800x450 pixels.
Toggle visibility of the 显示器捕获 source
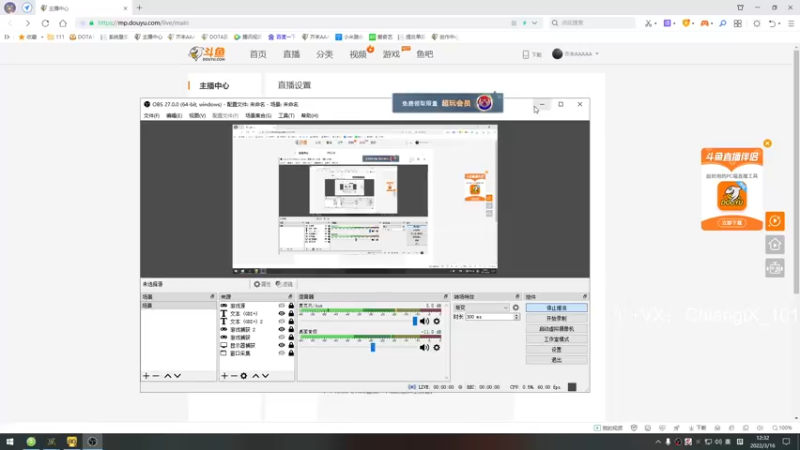(282, 345)
